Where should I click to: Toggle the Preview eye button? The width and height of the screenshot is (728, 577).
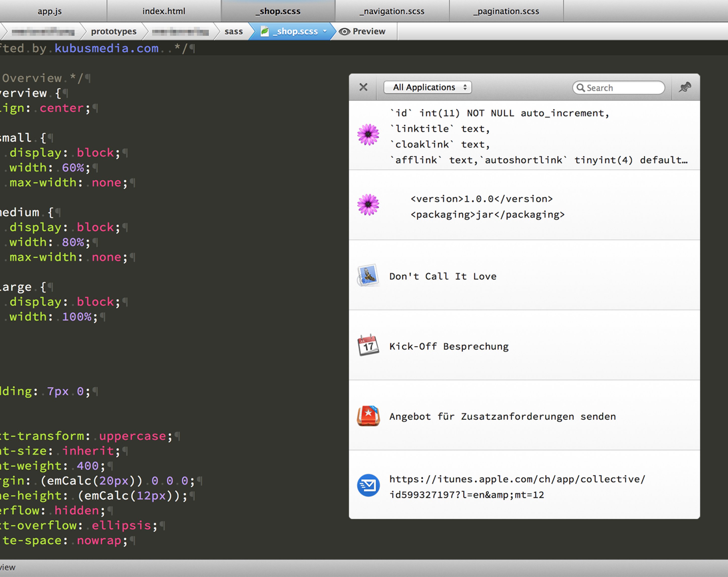(x=363, y=31)
